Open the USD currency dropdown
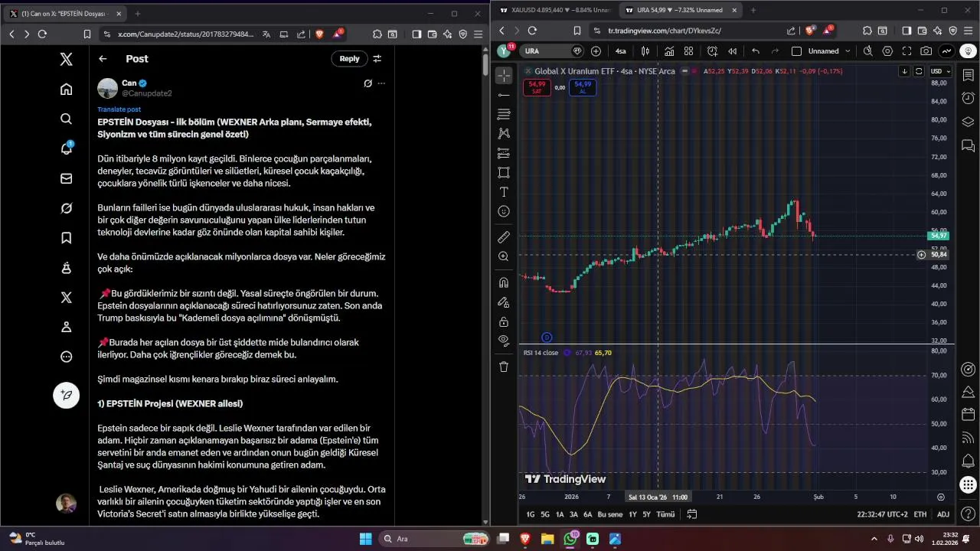Viewport: 980px width, 551px height. [x=940, y=71]
